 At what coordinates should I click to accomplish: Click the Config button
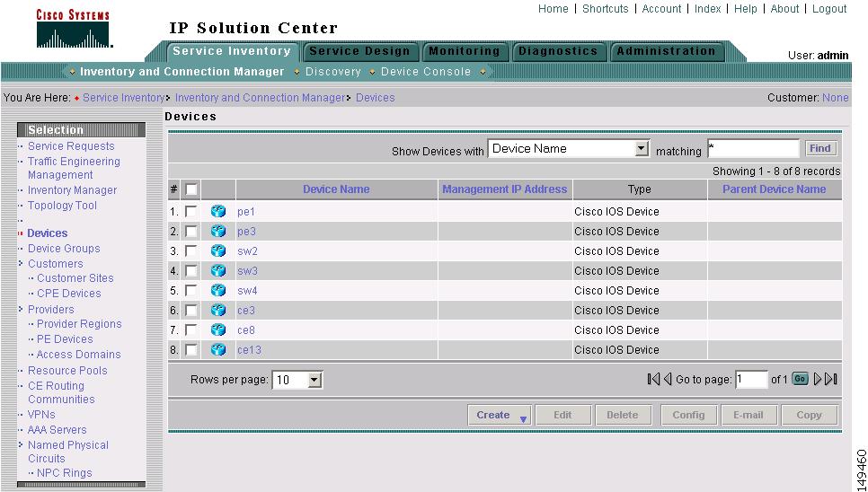point(688,415)
